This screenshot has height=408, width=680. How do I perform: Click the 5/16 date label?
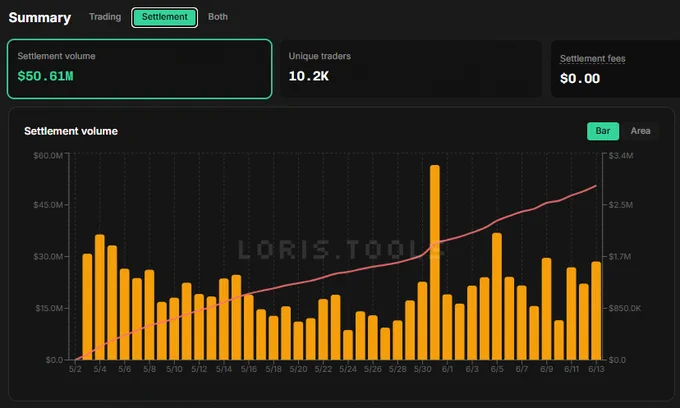pos(249,369)
